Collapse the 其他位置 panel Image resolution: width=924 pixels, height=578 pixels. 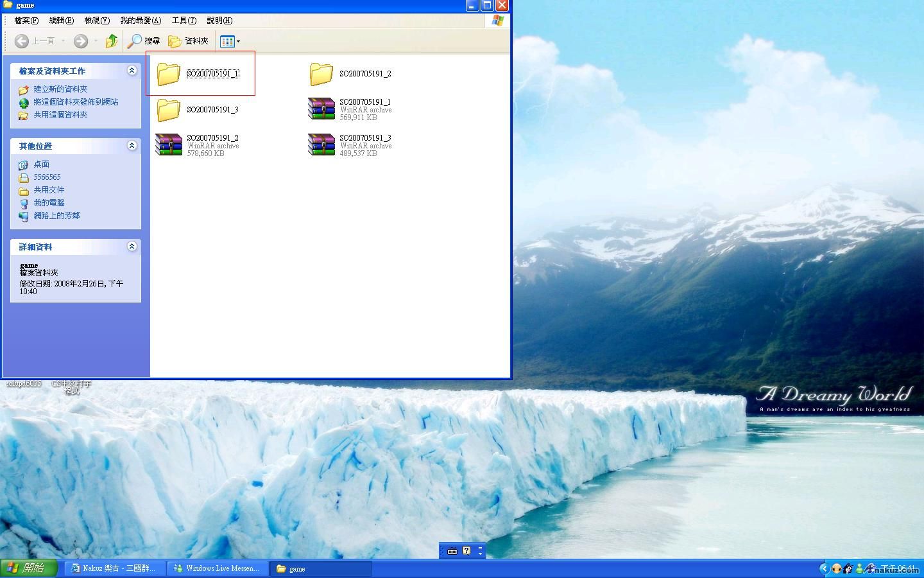pos(132,146)
